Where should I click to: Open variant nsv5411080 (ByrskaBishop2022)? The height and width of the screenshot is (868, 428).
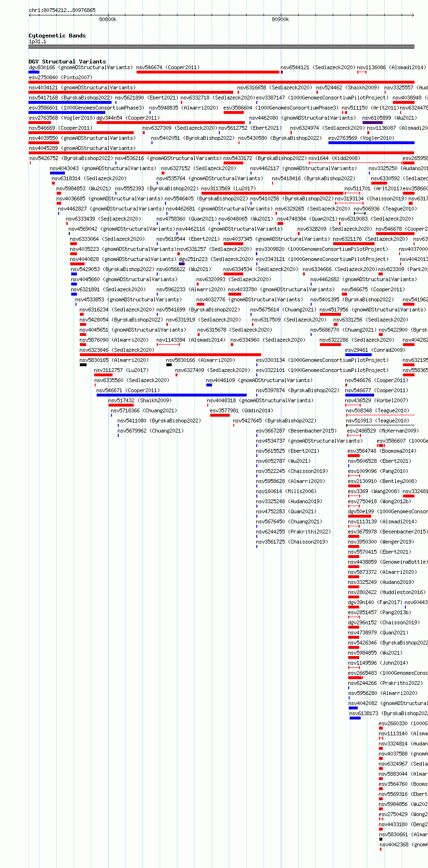point(159,421)
